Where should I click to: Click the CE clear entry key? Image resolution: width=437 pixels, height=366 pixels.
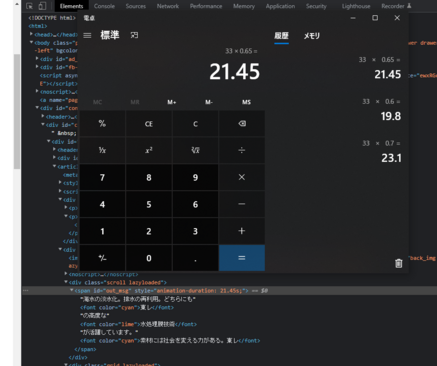[x=149, y=124]
